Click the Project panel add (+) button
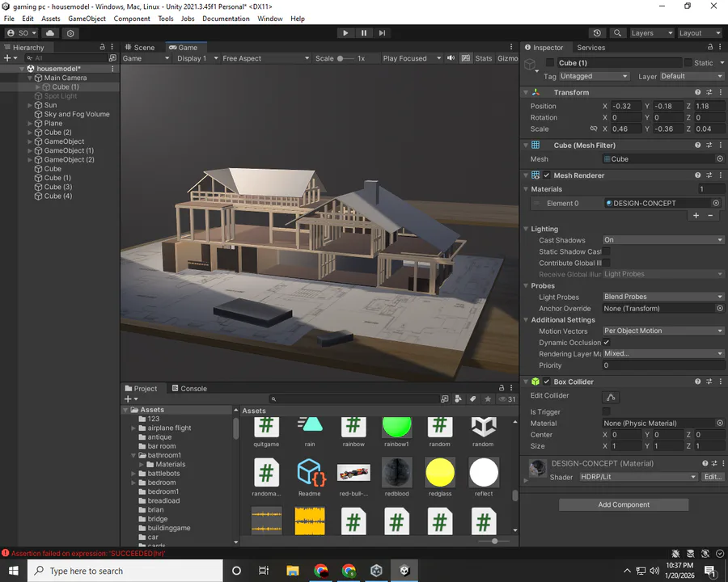This screenshot has width=728, height=582. [x=131, y=399]
